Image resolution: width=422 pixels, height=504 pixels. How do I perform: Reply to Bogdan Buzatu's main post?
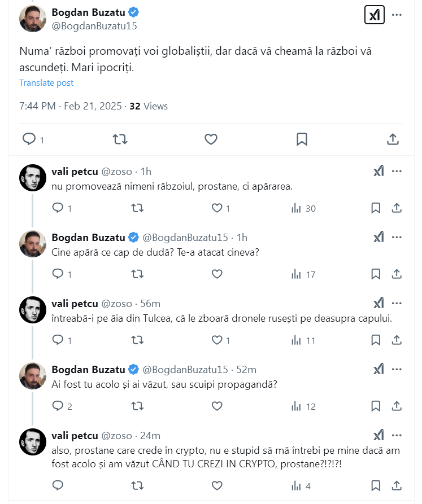29,139
